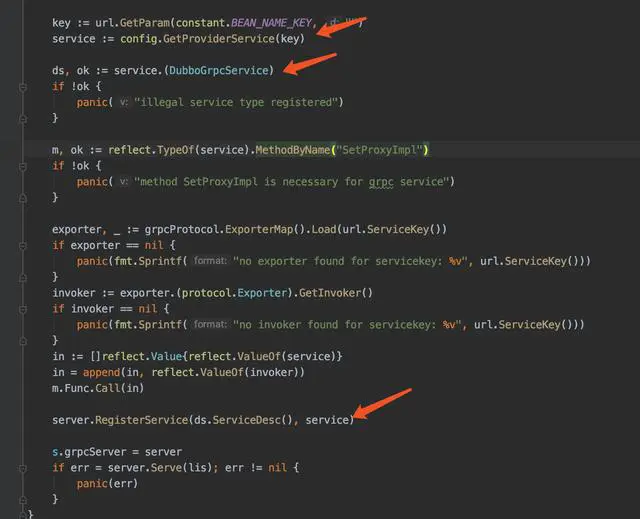This screenshot has height=519, width=640.
Task: Collapse the 'if exporter == nil' block fold marker
Action: [23, 246]
